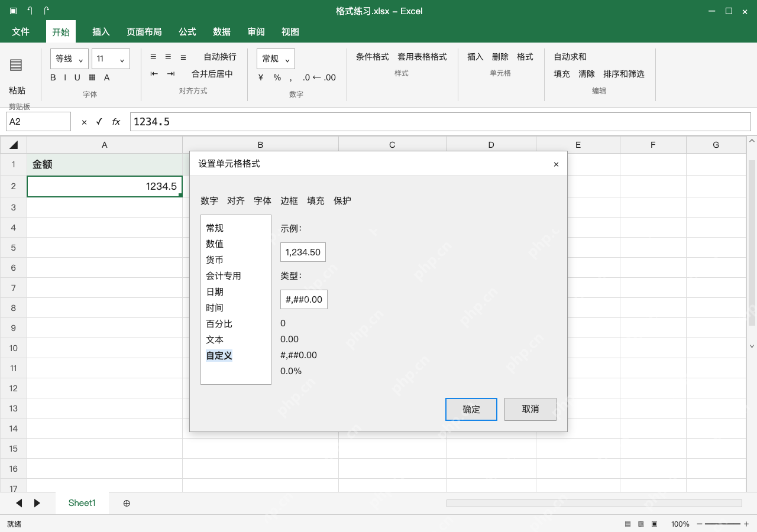Select 百分比 in the category list
Viewport: 757px width, 532px height.
coord(219,324)
